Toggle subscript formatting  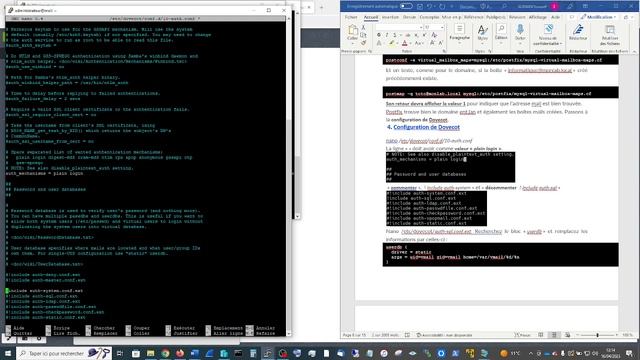[416, 35]
